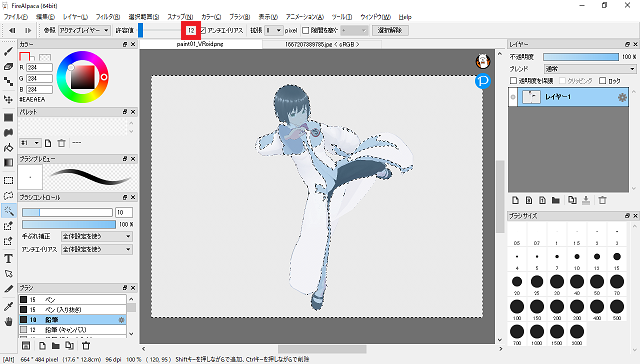Open the 拡張 pixel value dropdown
640x364 pixels.
click(273, 30)
